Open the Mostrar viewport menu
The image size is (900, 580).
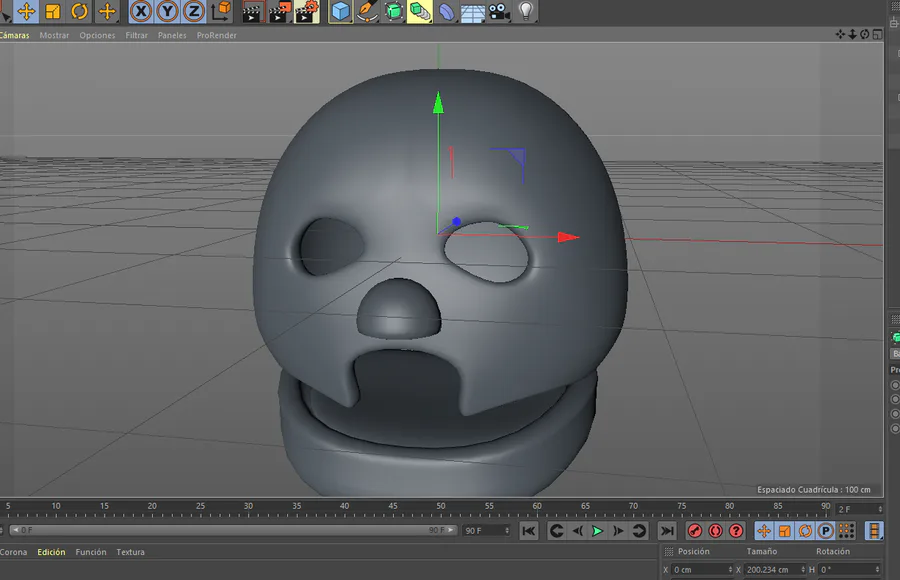[54, 35]
